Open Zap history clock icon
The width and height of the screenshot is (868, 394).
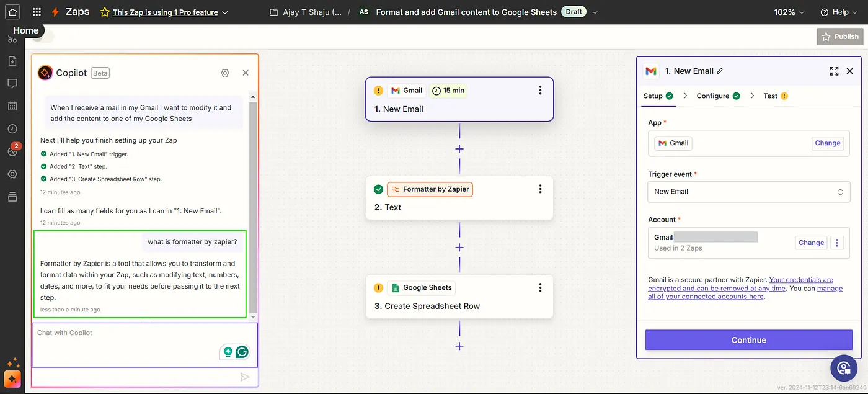click(x=12, y=129)
